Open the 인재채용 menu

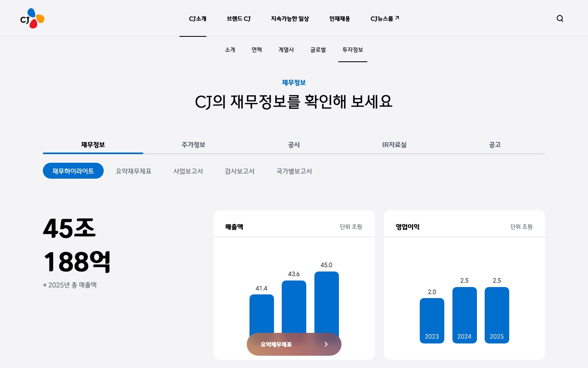340,19
